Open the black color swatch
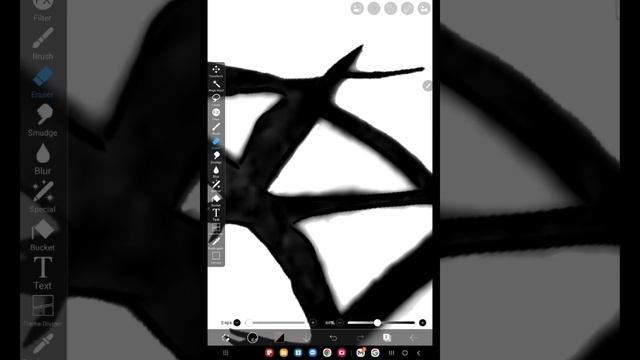 (279, 338)
